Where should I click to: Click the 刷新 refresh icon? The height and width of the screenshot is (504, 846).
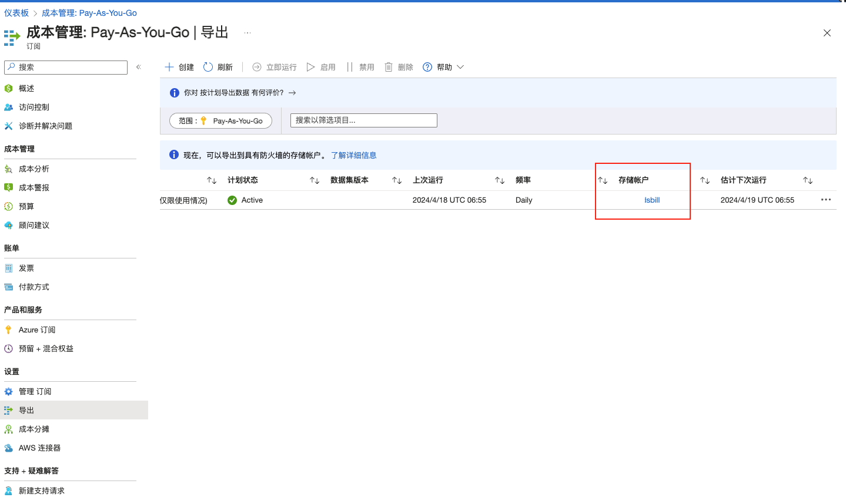coord(208,67)
